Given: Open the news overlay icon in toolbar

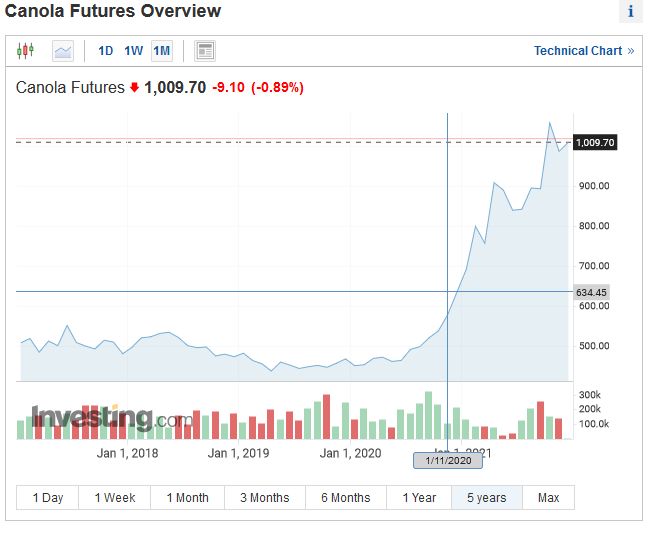Looking at the screenshot, I should [x=205, y=50].
